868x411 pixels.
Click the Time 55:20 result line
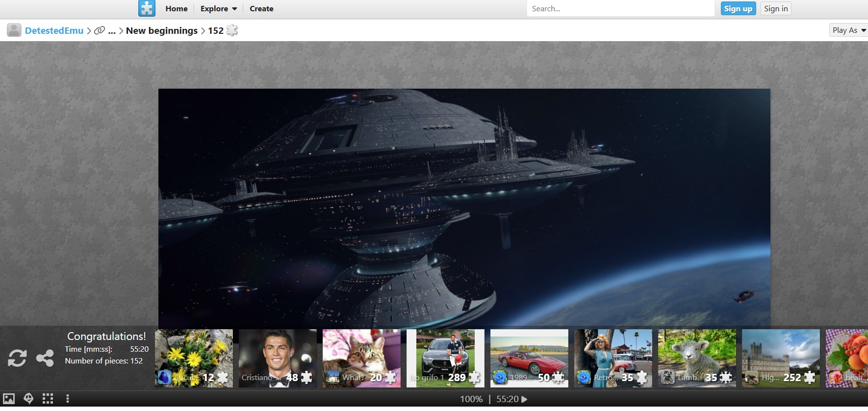[x=107, y=349]
